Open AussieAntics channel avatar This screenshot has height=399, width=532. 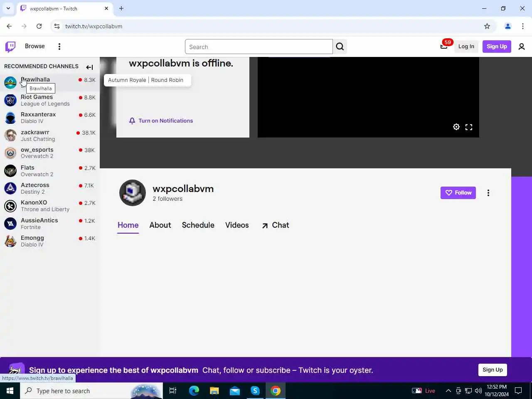click(10, 224)
